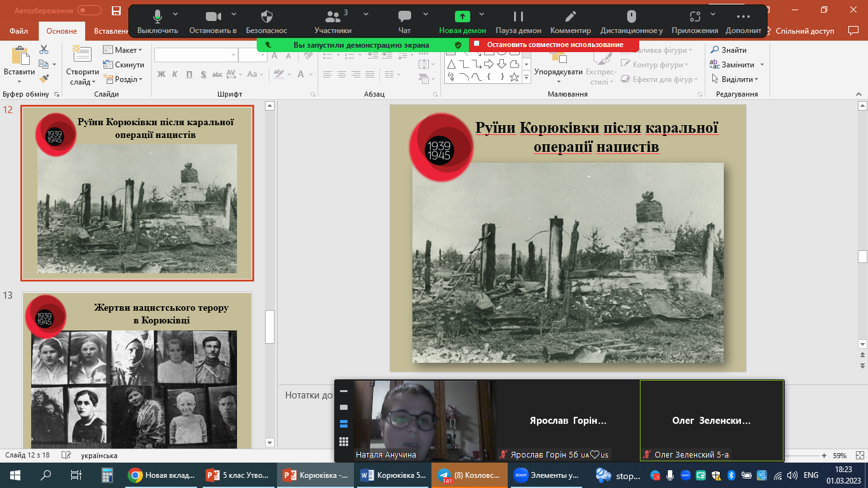Fit slide to window icon
This screenshot has width=868, height=488.
[x=859, y=456]
